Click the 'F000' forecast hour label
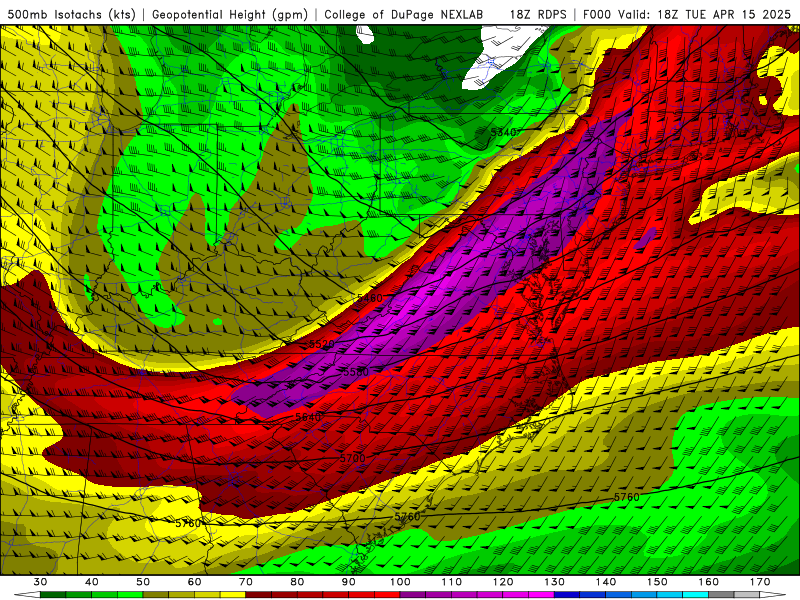Viewport: 800px width, 600px height. coord(597,14)
